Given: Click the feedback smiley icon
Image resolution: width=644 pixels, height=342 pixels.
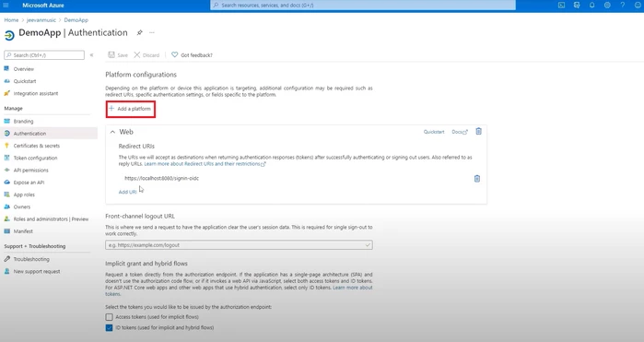Looking at the screenshot, I should pos(638,6).
